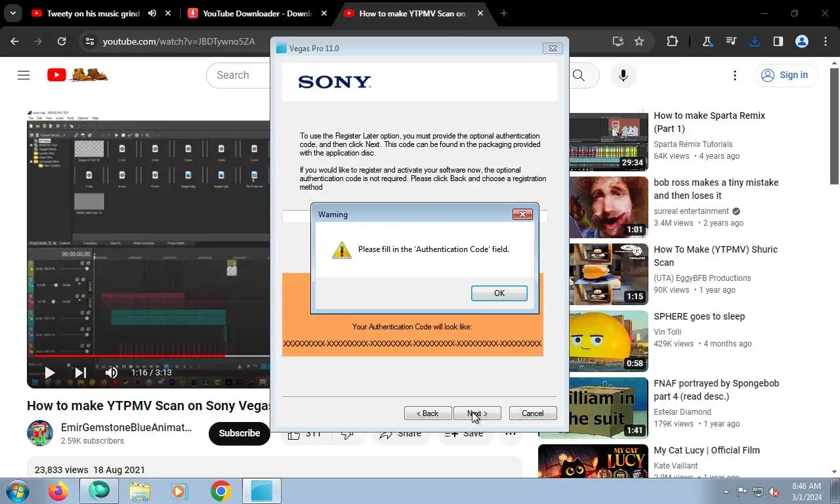Open Chrome downloads icon
The height and width of the screenshot is (504, 840).
click(x=755, y=41)
